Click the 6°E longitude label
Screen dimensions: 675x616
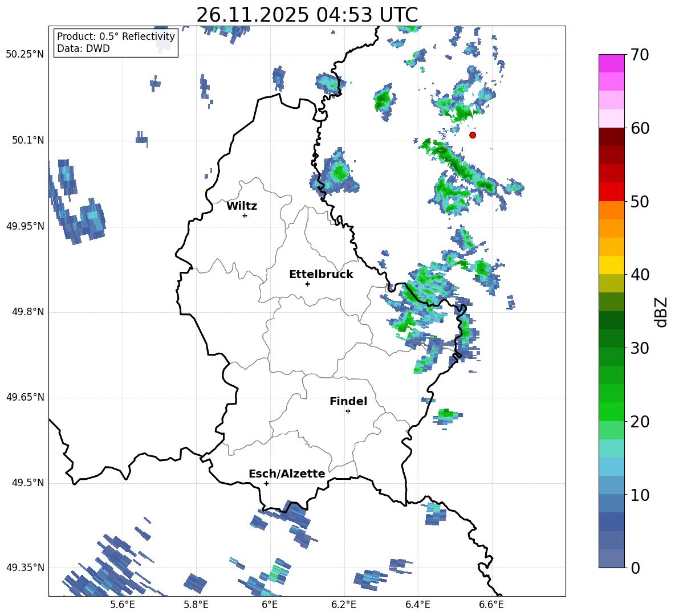click(x=270, y=605)
